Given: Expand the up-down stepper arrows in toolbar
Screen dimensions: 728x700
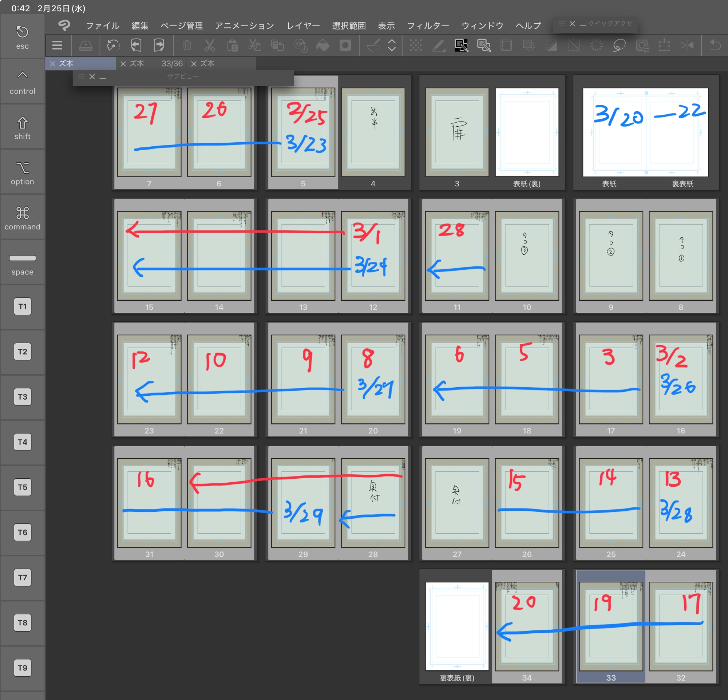Looking at the screenshot, I should pos(392,45).
